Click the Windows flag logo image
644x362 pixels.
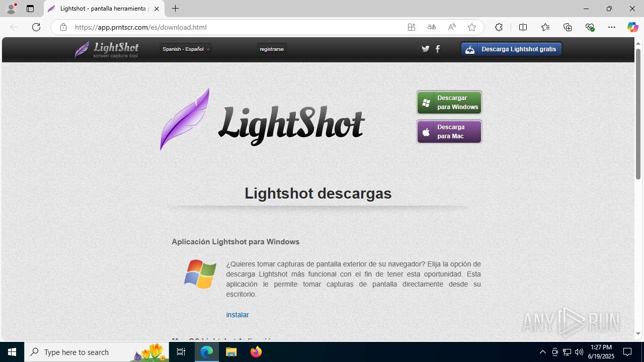[200, 274]
